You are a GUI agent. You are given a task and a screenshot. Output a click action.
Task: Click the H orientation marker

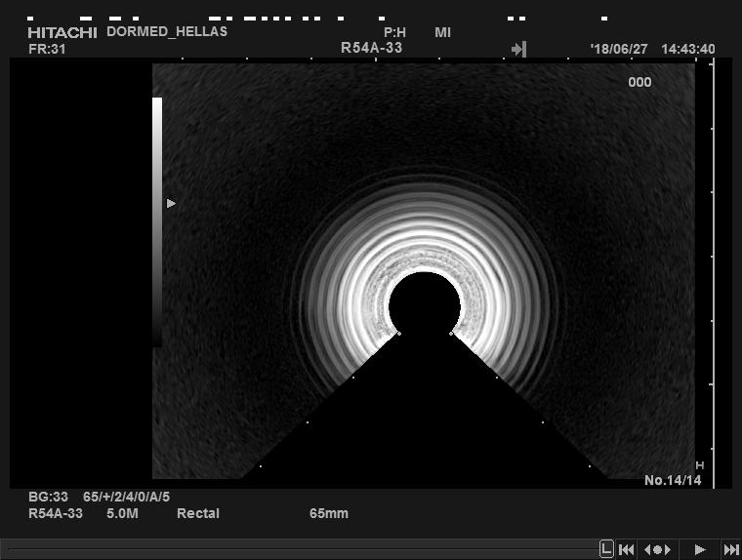click(x=699, y=466)
